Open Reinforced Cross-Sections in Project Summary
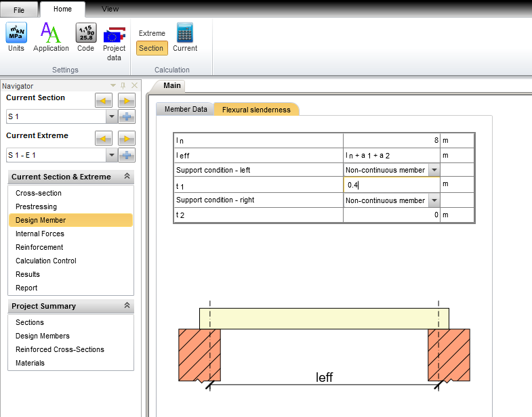 click(60, 349)
